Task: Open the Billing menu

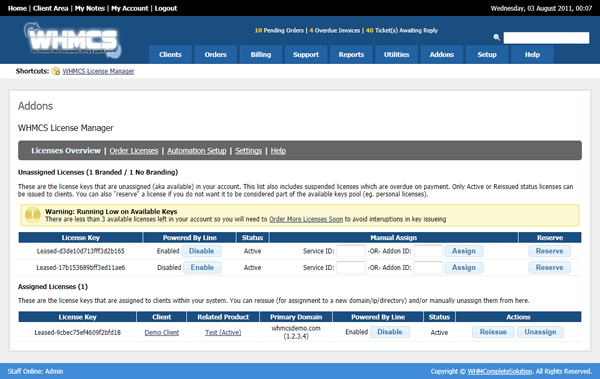Action: tap(261, 54)
